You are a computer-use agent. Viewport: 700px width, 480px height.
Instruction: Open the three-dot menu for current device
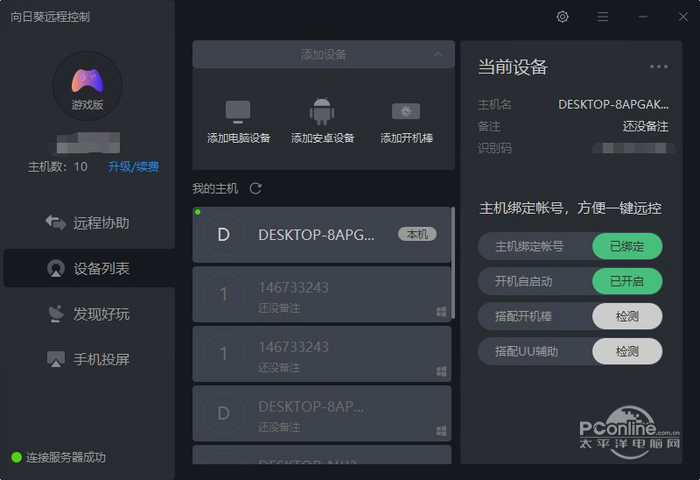click(x=658, y=67)
